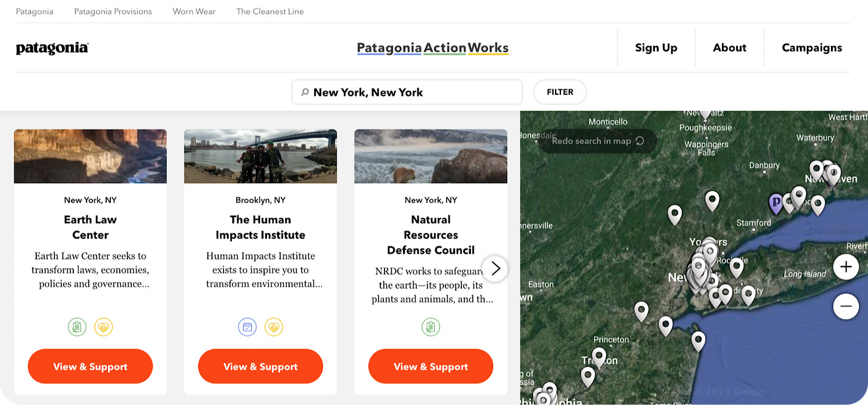Click View & Support for Natural Resources Defense Council
868x405 pixels.
click(431, 366)
